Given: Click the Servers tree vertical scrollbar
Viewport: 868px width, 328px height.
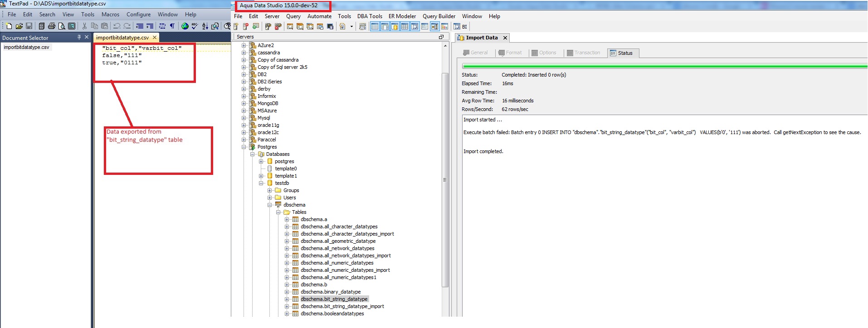Looking at the screenshot, I should pos(445,180).
